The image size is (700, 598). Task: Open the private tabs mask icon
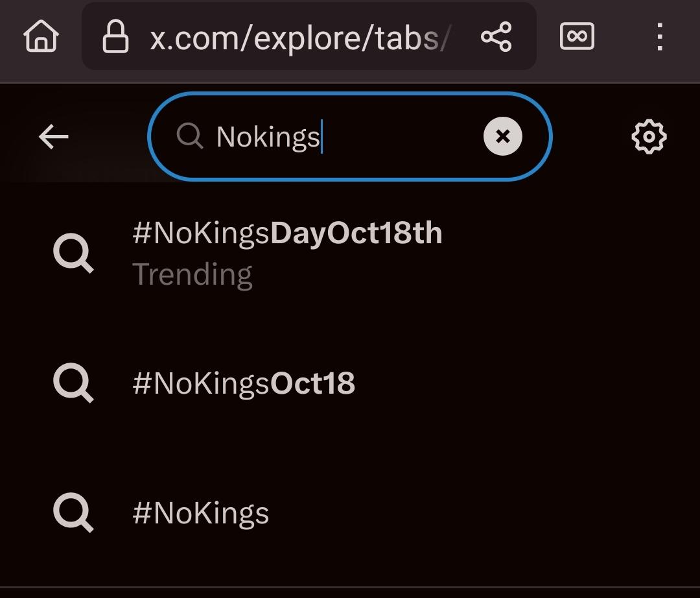[x=577, y=37]
